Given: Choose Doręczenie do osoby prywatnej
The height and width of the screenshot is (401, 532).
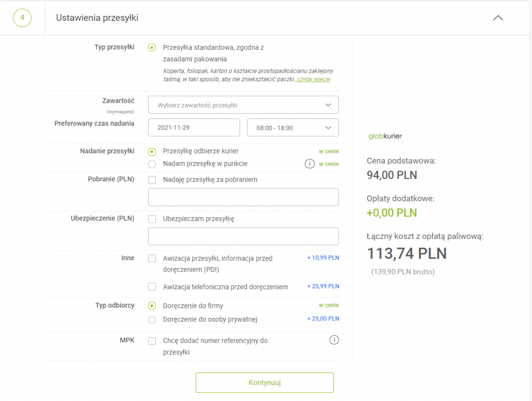Looking at the screenshot, I should click(x=152, y=319).
